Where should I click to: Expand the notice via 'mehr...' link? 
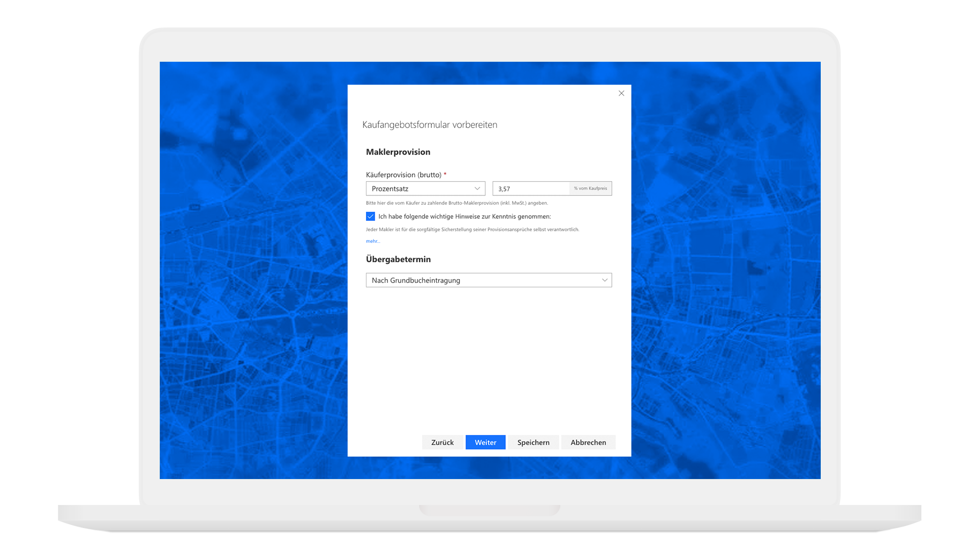tap(373, 241)
